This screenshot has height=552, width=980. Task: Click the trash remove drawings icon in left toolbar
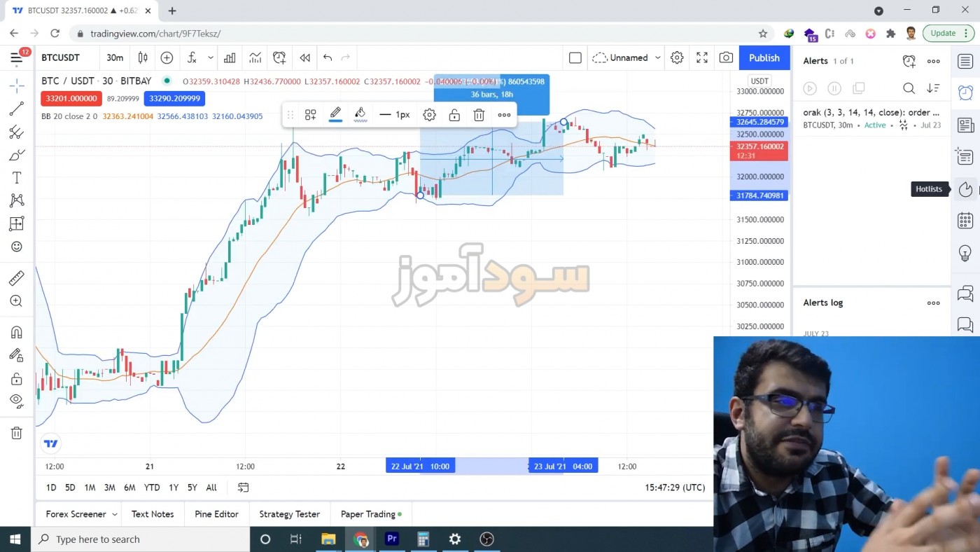tap(17, 433)
